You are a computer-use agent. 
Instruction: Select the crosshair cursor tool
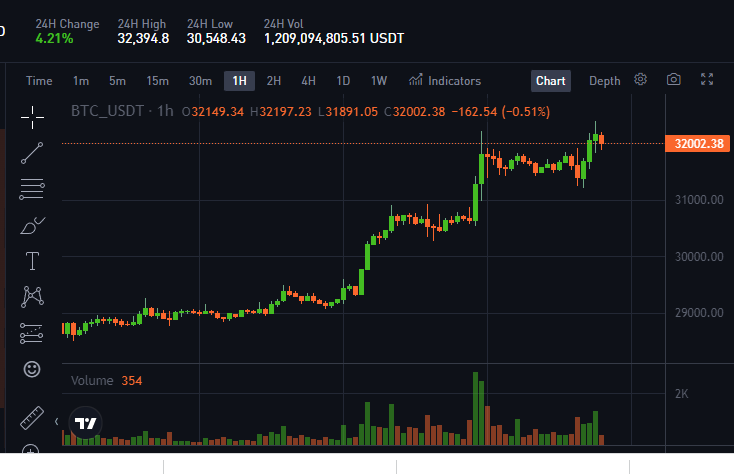32,117
